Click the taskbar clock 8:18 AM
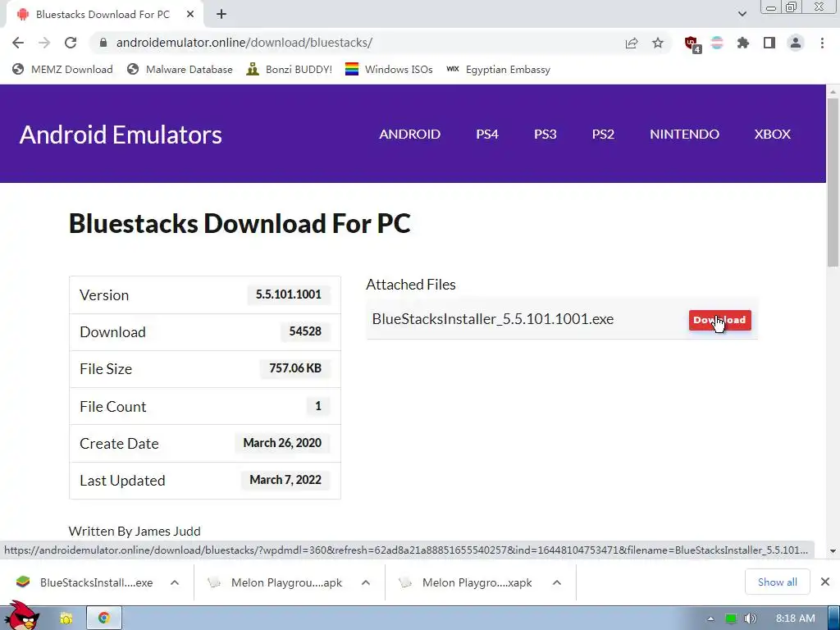Image resolution: width=840 pixels, height=630 pixels. 795,619
